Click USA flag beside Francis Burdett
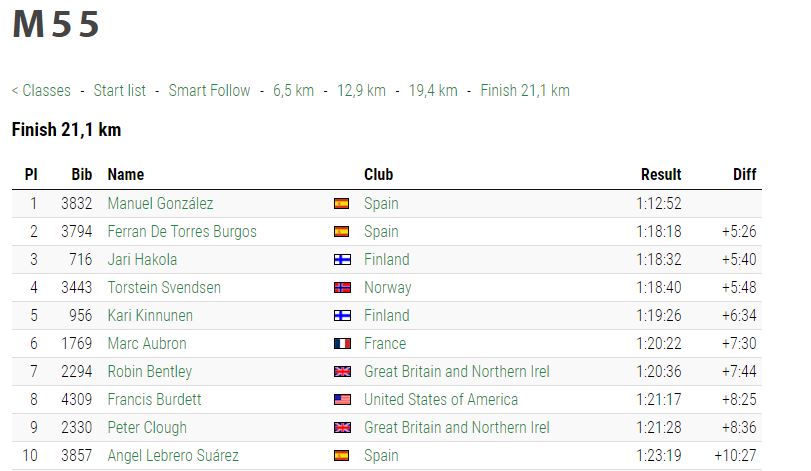The width and height of the screenshot is (811, 471). [x=342, y=400]
